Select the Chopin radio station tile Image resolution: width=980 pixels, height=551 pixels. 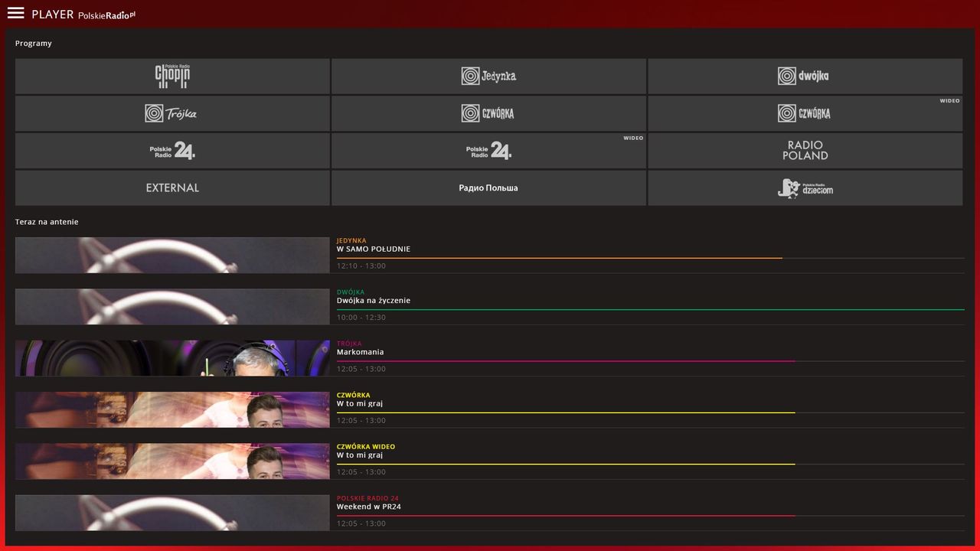pos(172,76)
